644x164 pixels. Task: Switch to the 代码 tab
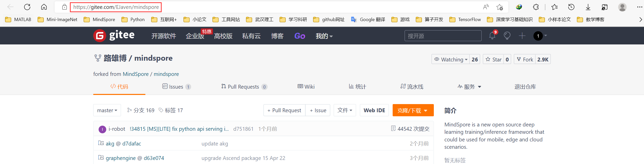tap(119, 87)
